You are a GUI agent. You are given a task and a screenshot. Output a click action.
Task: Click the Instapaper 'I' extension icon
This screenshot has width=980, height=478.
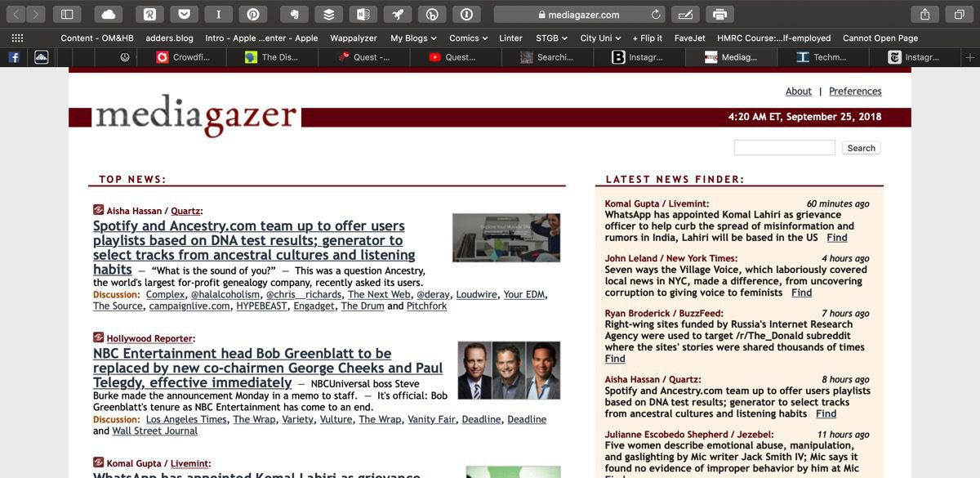pyautogui.click(x=218, y=14)
